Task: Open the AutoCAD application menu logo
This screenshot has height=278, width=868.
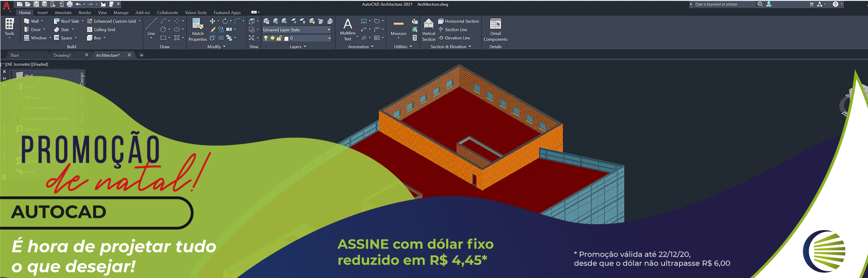Action: pyautogui.click(x=6, y=6)
